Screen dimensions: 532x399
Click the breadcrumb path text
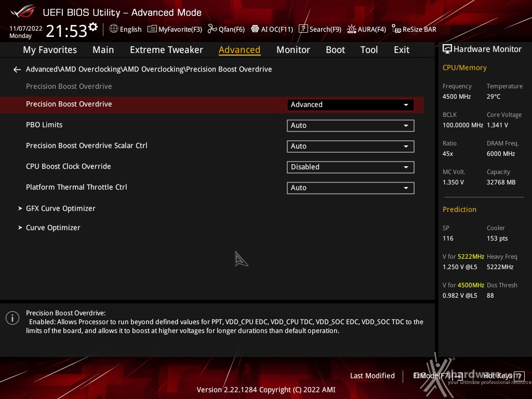149,69
